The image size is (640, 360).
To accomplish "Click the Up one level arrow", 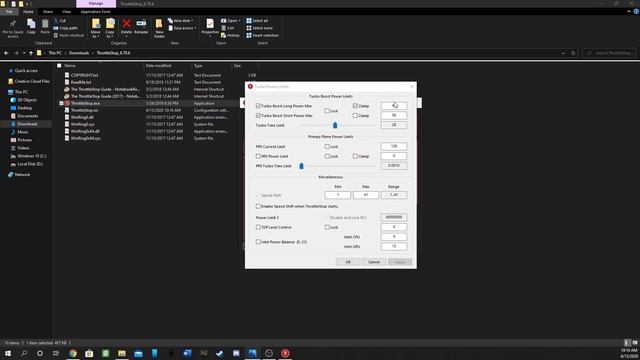I will coord(31,53).
